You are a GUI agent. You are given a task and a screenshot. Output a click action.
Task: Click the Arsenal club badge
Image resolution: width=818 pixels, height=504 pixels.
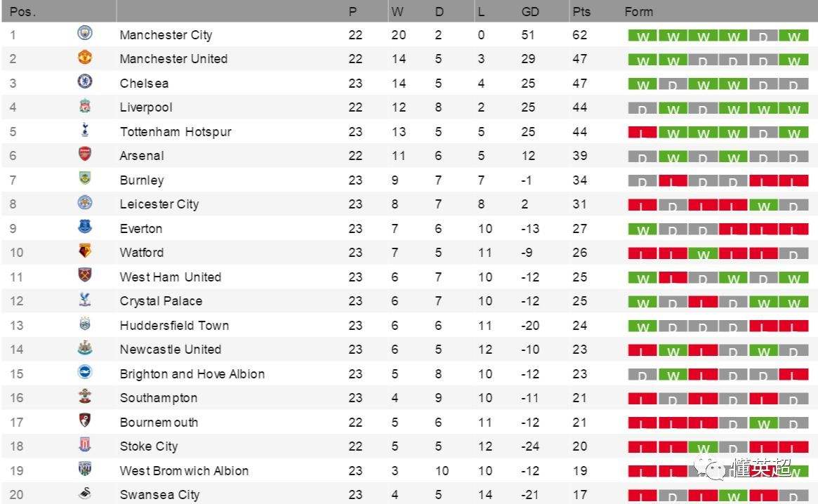[84, 154]
